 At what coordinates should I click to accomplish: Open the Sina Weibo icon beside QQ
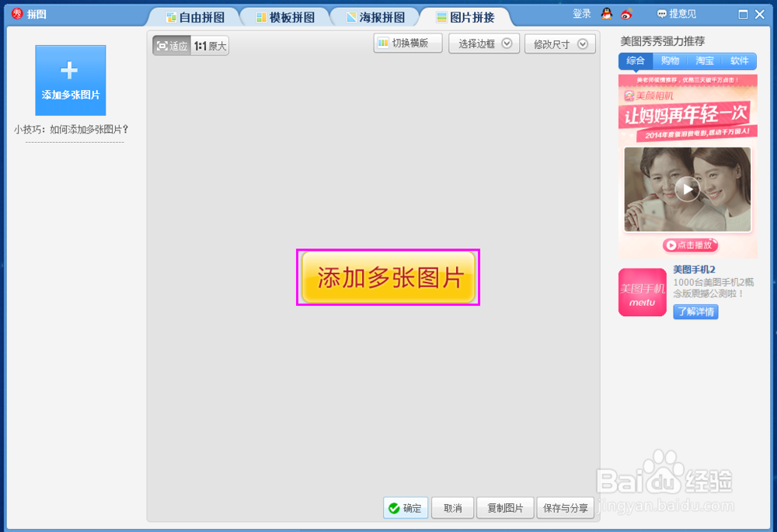pyautogui.click(x=626, y=13)
